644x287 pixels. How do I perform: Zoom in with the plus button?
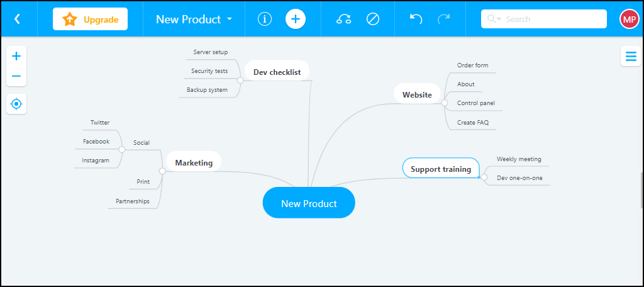tap(16, 57)
